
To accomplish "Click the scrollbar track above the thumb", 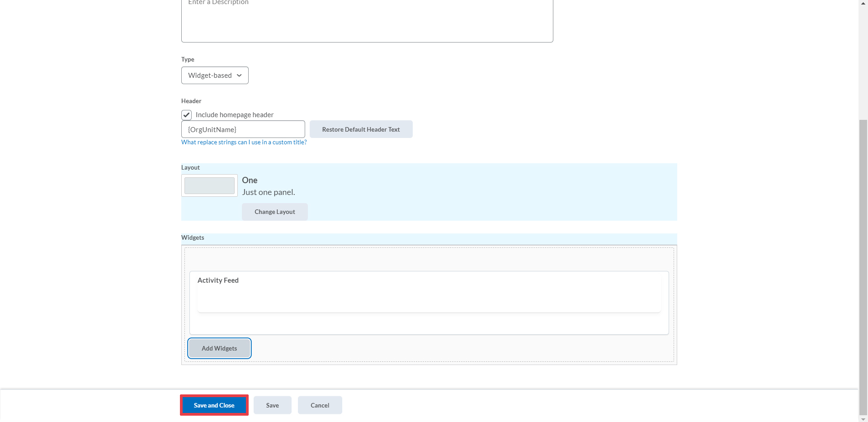I will point(863,59).
